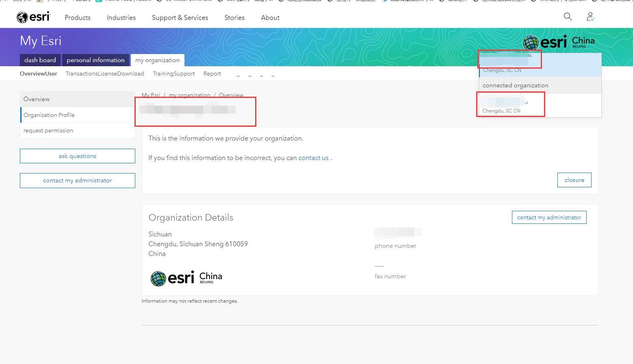Open the Report section
Screen dimensions: 633x364
click(212, 74)
